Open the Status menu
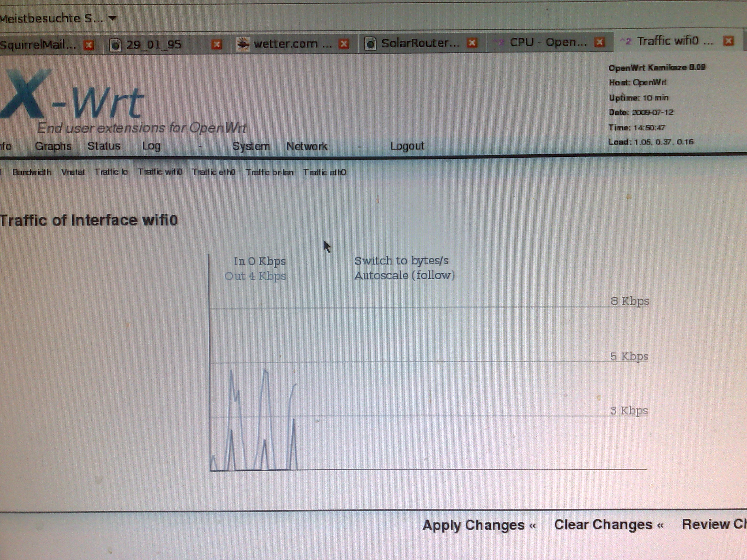The height and width of the screenshot is (560, 747). click(104, 146)
